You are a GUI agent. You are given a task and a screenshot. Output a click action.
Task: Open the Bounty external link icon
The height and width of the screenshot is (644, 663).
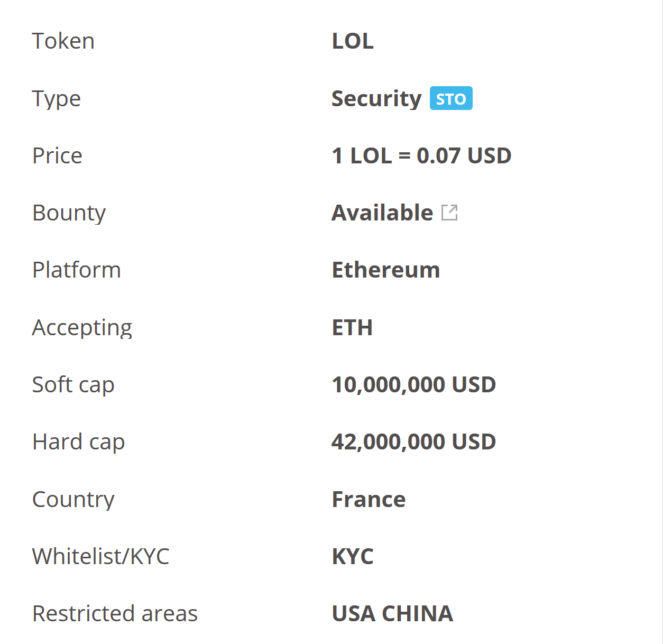click(x=449, y=213)
